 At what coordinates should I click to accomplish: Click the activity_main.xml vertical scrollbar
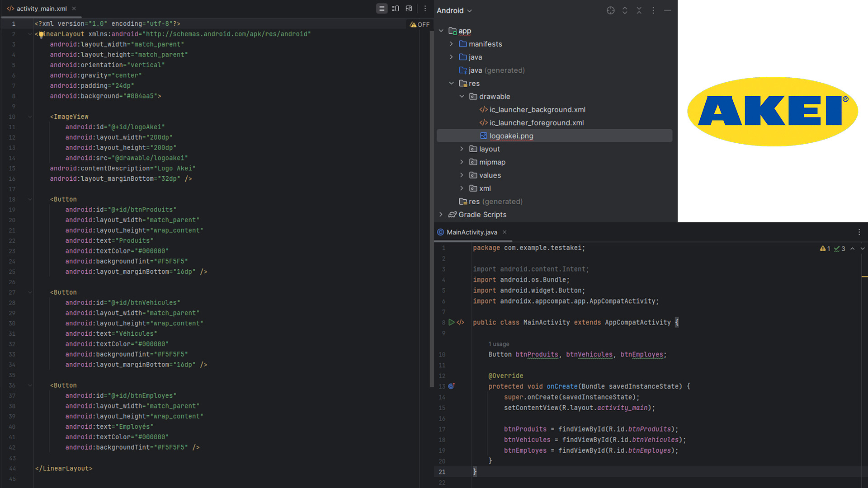431,208
